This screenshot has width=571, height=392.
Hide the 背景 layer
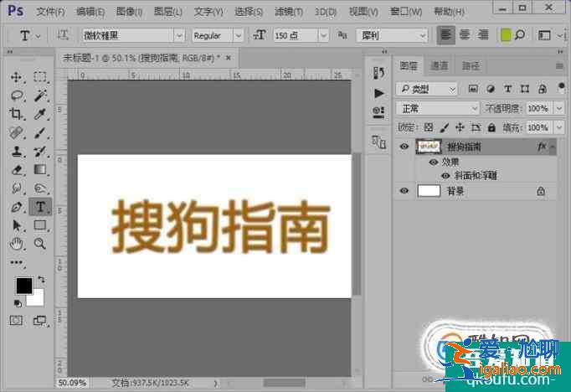click(404, 191)
